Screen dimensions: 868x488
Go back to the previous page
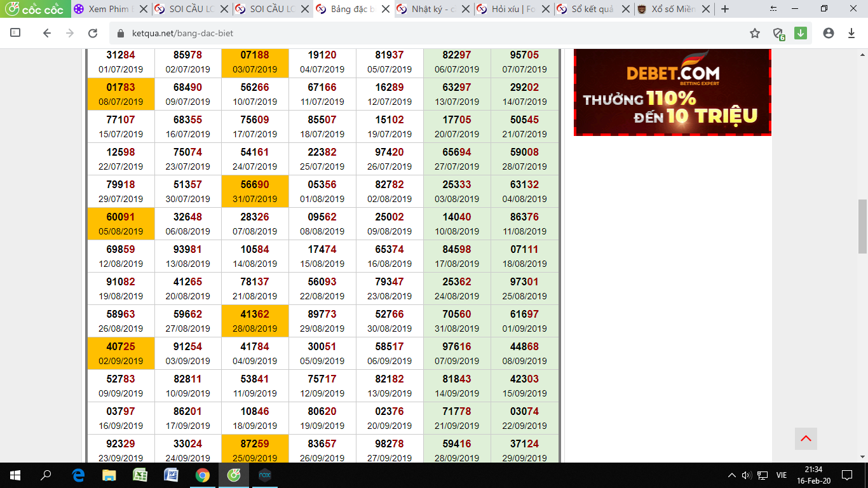46,34
